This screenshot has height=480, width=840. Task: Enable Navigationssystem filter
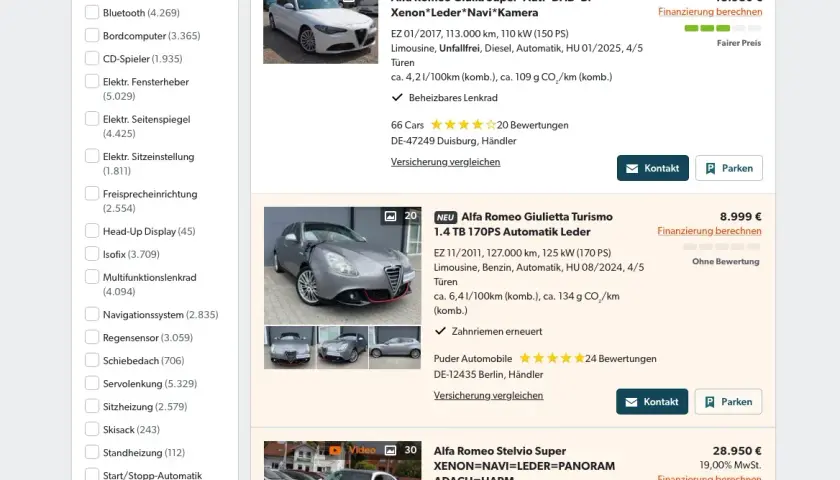pyautogui.click(x=92, y=314)
